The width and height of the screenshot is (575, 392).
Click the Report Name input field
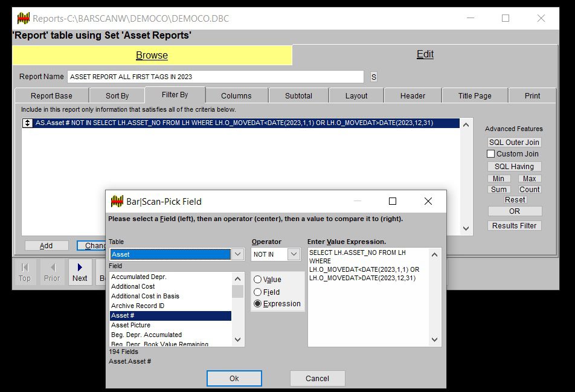(216, 77)
